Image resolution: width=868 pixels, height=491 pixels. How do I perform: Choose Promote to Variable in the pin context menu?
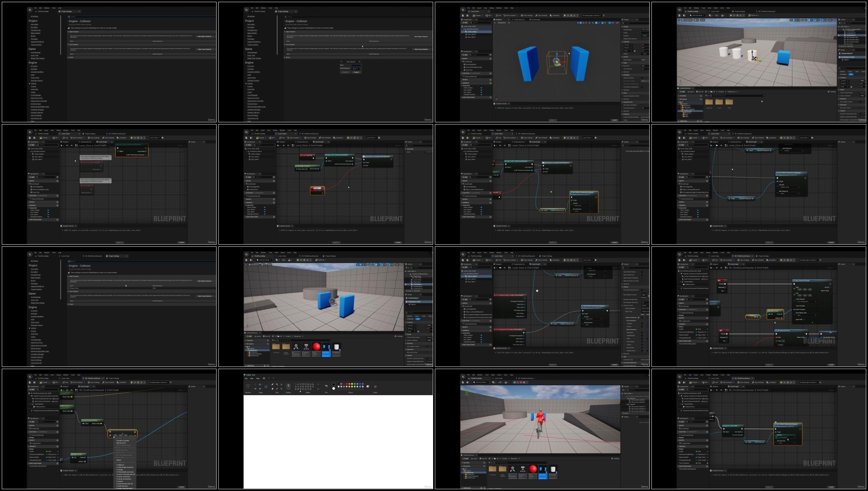tap(122, 441)
